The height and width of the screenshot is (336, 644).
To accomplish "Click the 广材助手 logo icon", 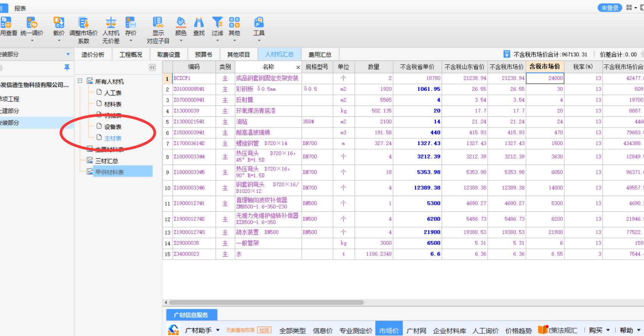I will pyautogui.click(x=173, y=330).
